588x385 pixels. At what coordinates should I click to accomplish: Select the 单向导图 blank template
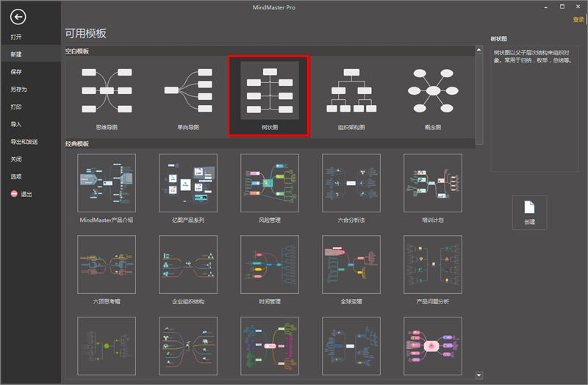[188, 90]
